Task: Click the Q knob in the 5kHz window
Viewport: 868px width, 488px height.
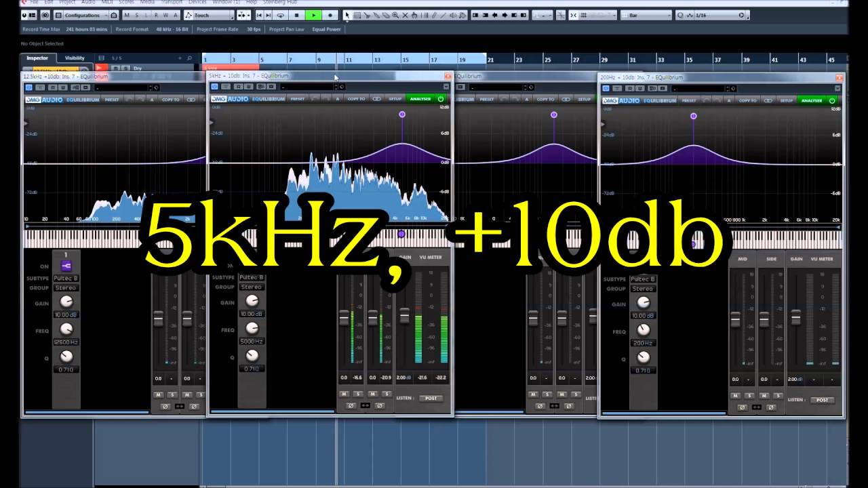Action: [x=252, y=356]
